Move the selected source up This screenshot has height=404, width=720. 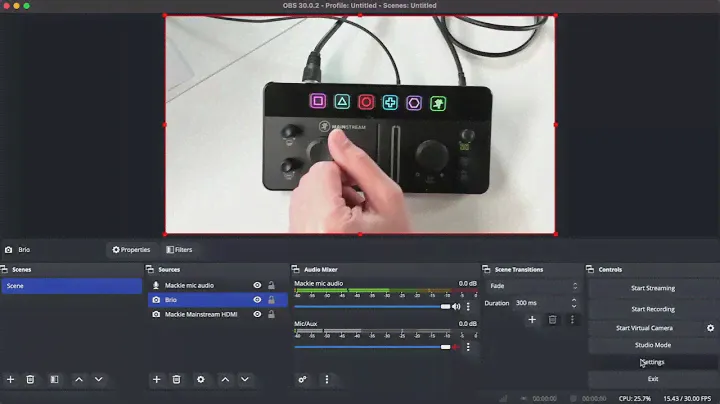click(x=225, y=380)
